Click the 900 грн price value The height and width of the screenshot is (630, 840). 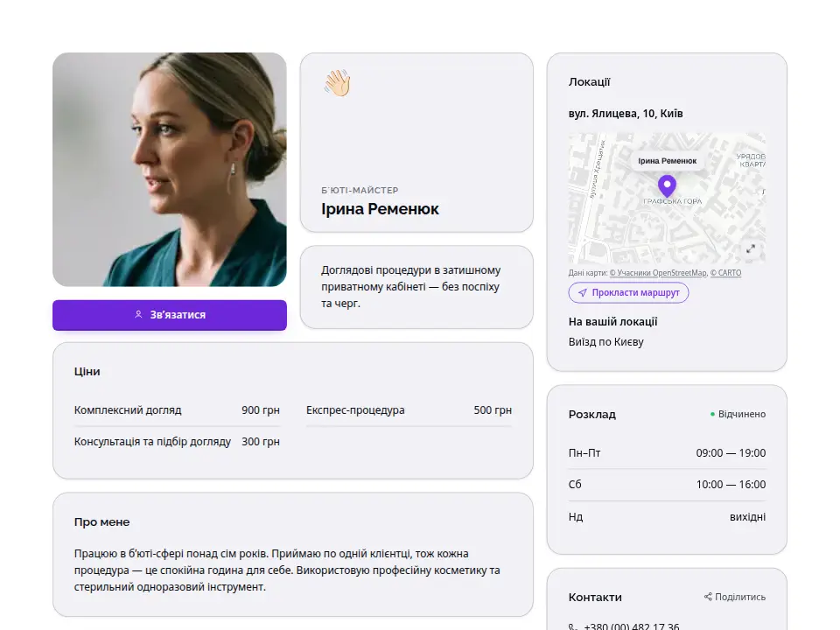(x=261, y=410)
